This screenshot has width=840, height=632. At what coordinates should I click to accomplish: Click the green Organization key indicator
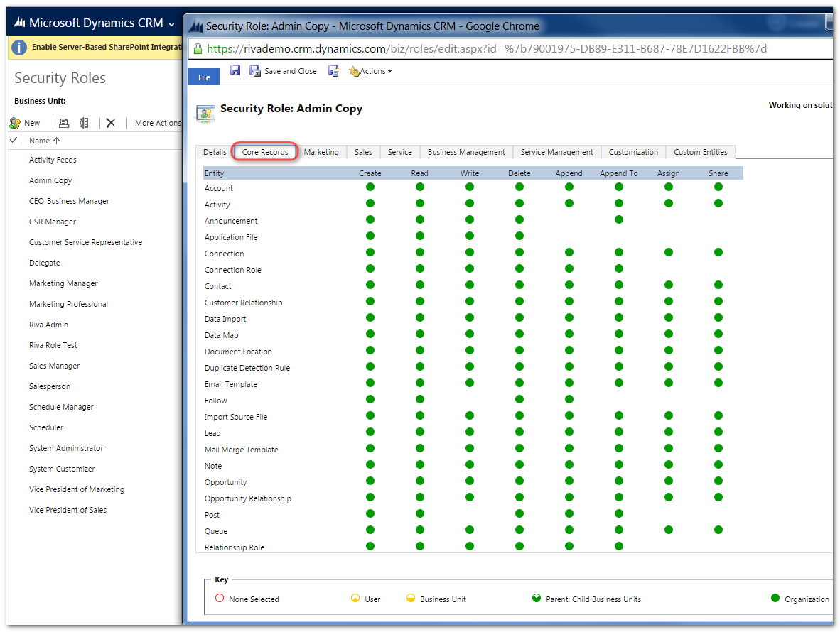click(775, 598)
